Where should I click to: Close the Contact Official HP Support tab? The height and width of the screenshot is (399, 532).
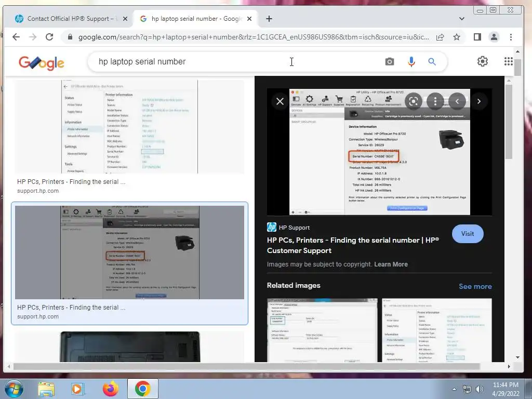(125, 19)
